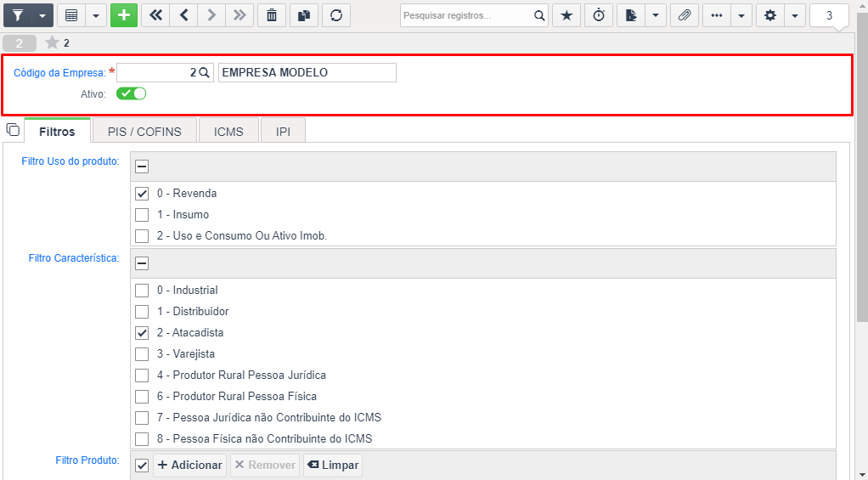Open company lookup magnifier icon

205,72
